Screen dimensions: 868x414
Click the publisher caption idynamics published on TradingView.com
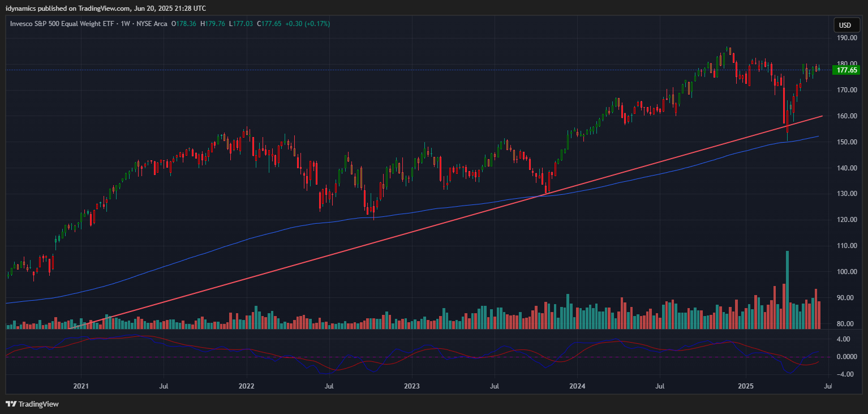tap(106, 8)
